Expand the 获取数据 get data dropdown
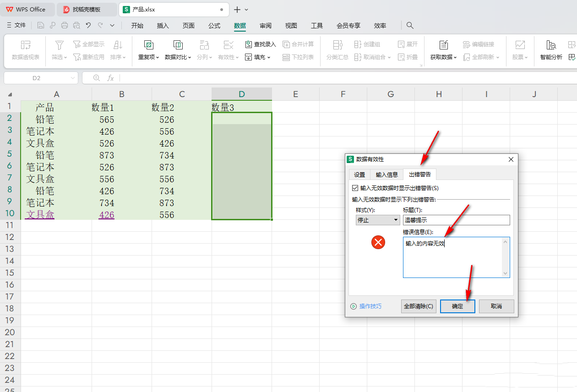The width and height of the screenshot is (577, 392). point(456,58)
